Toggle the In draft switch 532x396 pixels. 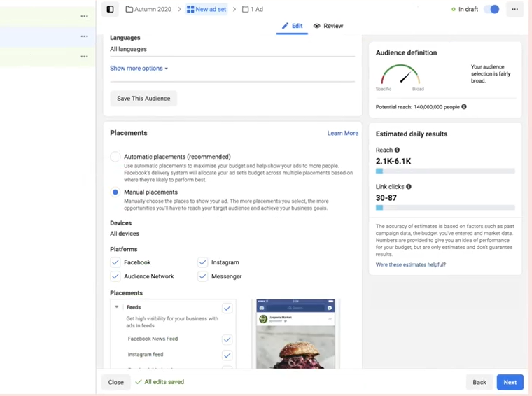491,9
